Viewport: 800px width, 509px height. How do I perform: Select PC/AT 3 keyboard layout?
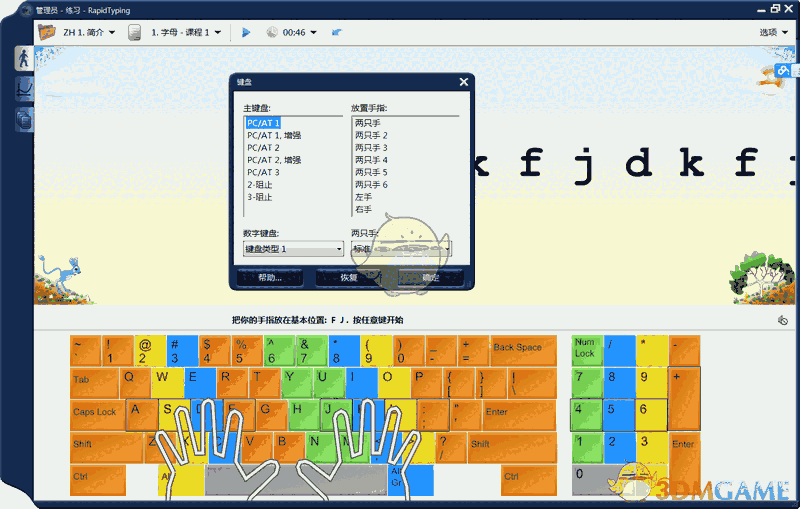263,172
